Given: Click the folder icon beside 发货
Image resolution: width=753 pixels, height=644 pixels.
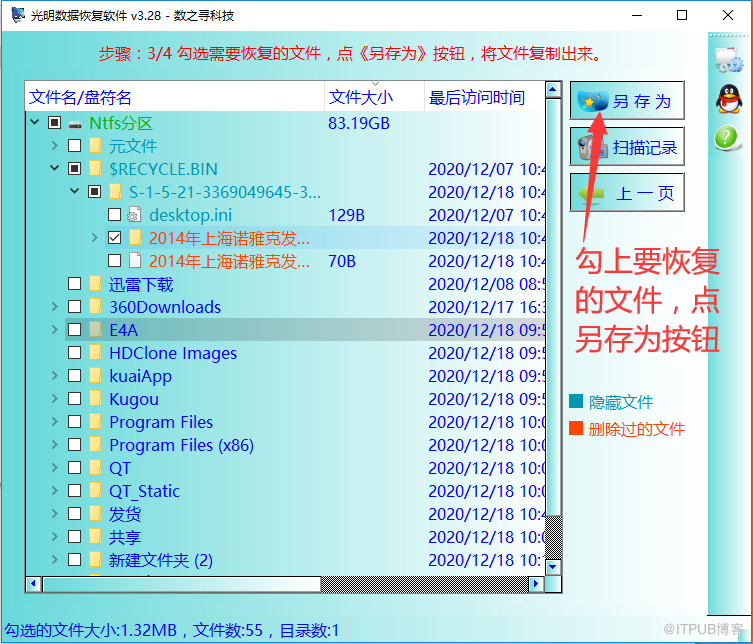Looking at the screenshot, I should pyautogui.click(x=95, y=514).
